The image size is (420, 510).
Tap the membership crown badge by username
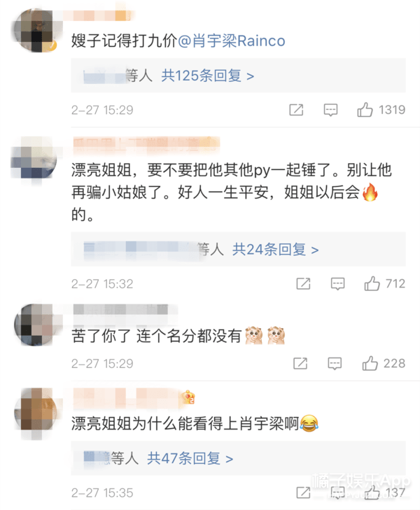pos(189,397)
